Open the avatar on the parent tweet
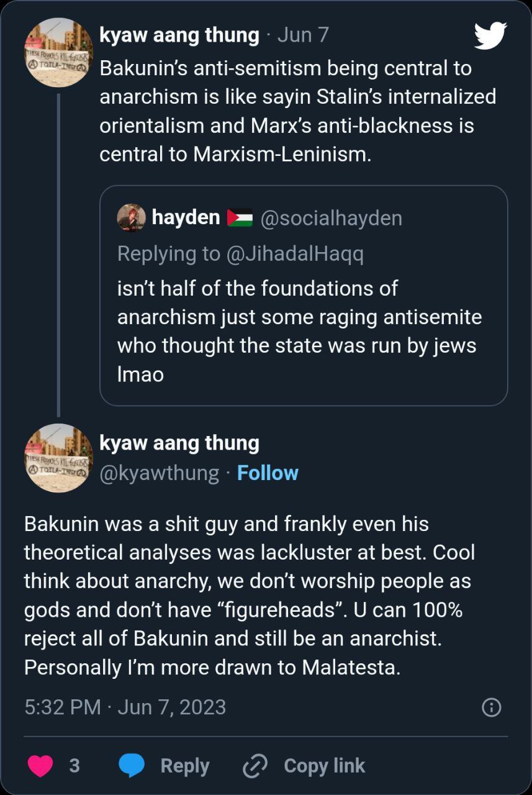The height and width of the screenshot is (795, 532). pos(58,52)
